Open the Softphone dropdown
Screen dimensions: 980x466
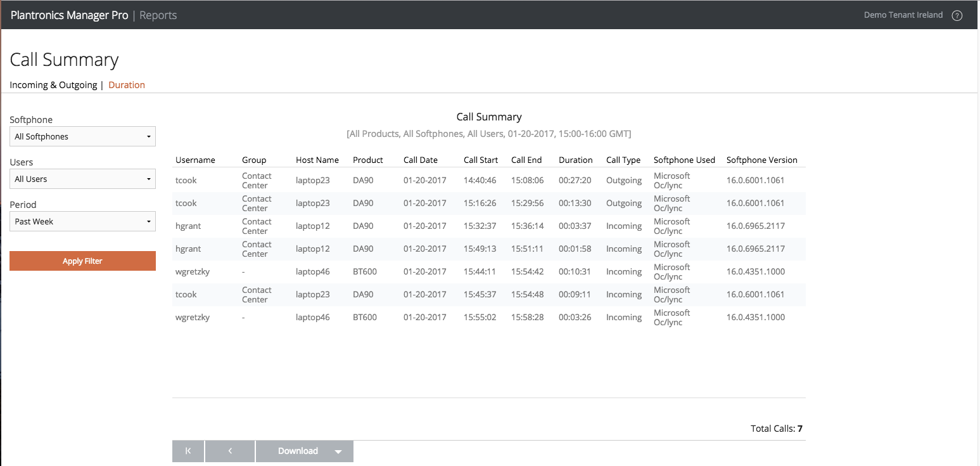[x=82, y=136]
